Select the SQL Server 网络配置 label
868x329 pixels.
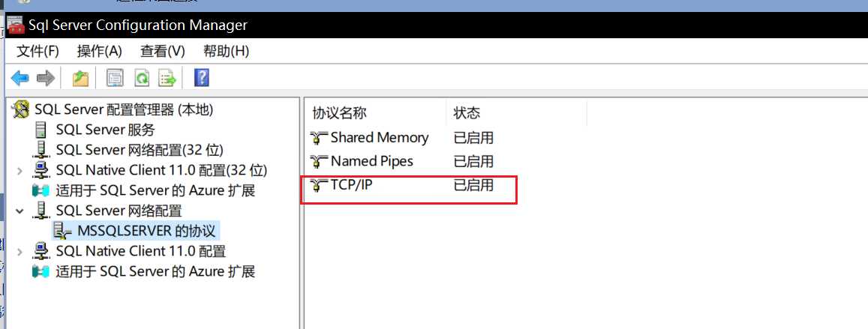point(119,211)
